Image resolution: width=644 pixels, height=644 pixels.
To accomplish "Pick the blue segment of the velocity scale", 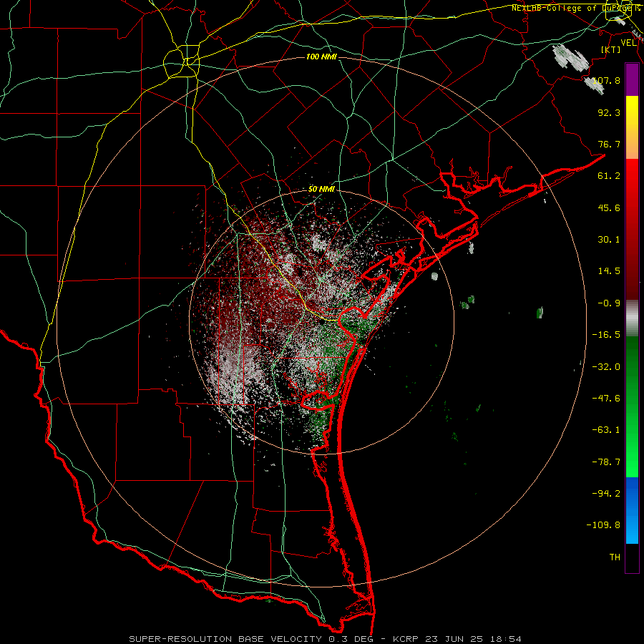I will coord(632,510).
